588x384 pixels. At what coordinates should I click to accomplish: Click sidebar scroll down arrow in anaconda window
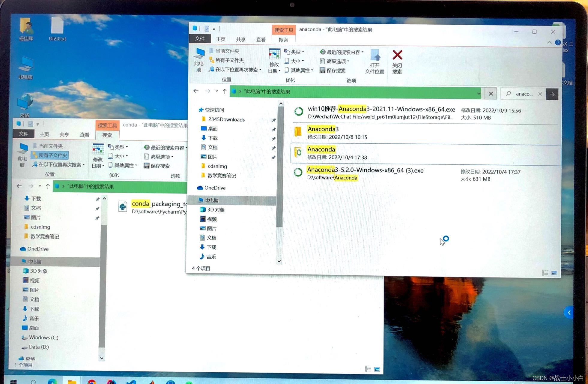[279, 261]
